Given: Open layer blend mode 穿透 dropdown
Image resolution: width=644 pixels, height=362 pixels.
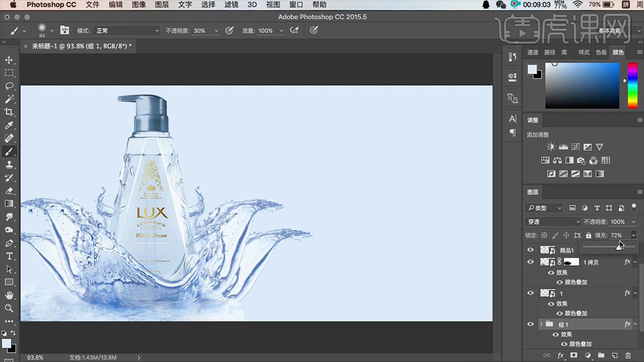Looking at the screenshot, I should (x=553, y=222).
